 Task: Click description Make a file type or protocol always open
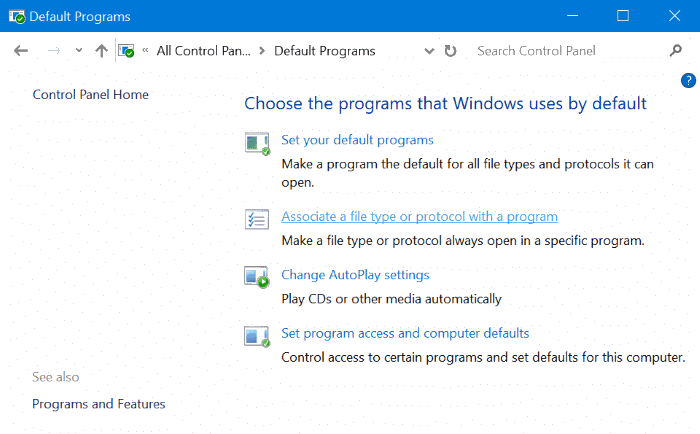click(x=463, y=241)
